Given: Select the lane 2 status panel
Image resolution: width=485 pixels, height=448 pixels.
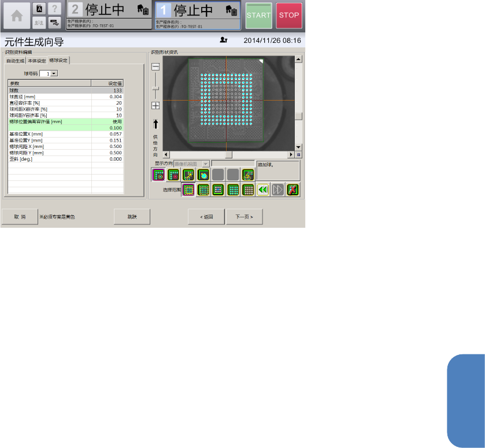Looking at the screenshot, I should coord(109,15).
